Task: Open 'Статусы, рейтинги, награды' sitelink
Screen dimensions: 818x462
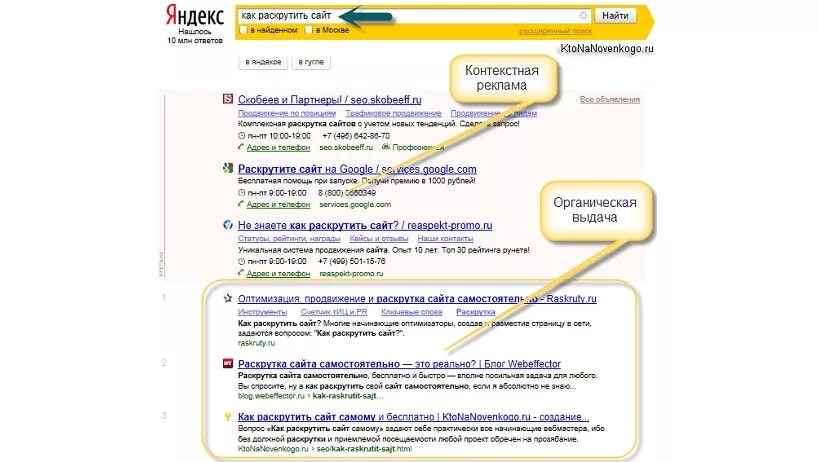Action: click(289, 238)
